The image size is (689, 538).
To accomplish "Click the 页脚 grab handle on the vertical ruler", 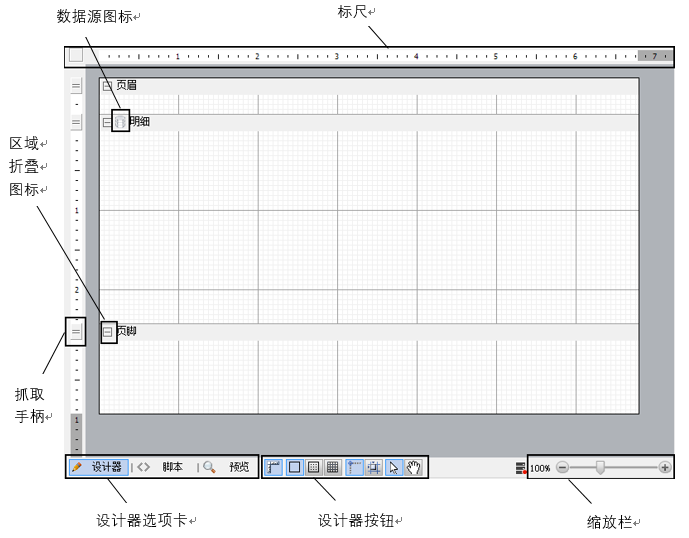I will [76, 331].
